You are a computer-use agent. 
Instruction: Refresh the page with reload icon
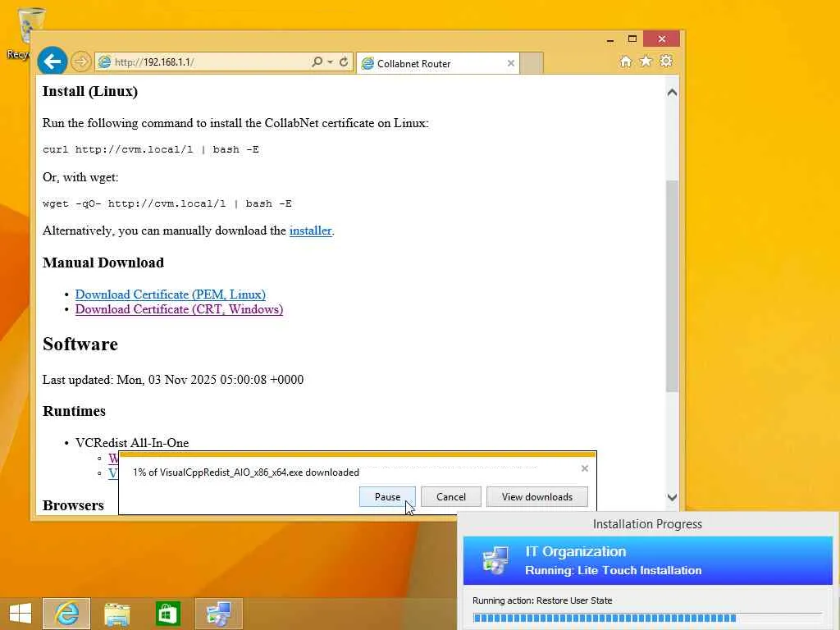[x=344, y=62]
